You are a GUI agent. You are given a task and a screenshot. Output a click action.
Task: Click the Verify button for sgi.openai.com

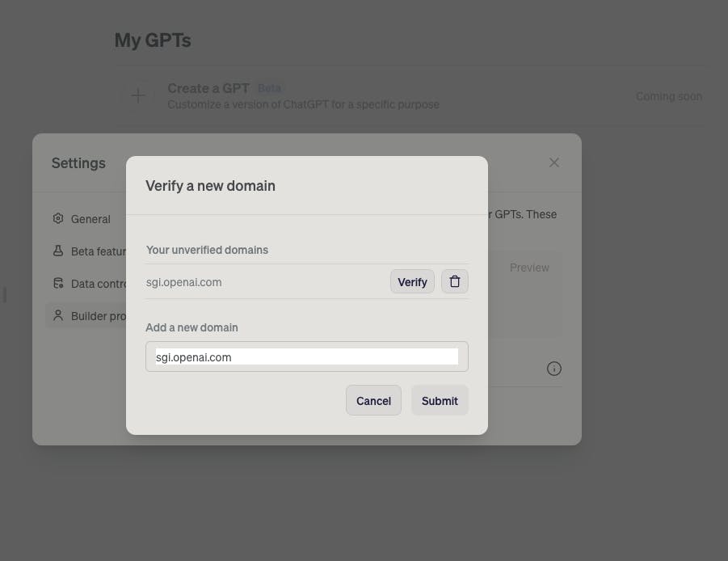click(x=412, y=281)
